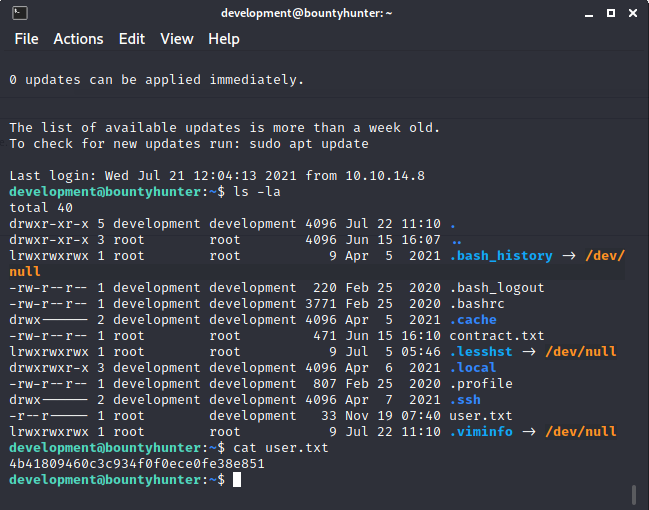This screenshot has width=649, height=510.
Task: Click the 'ls -la' command text
Action: (257, 192)
